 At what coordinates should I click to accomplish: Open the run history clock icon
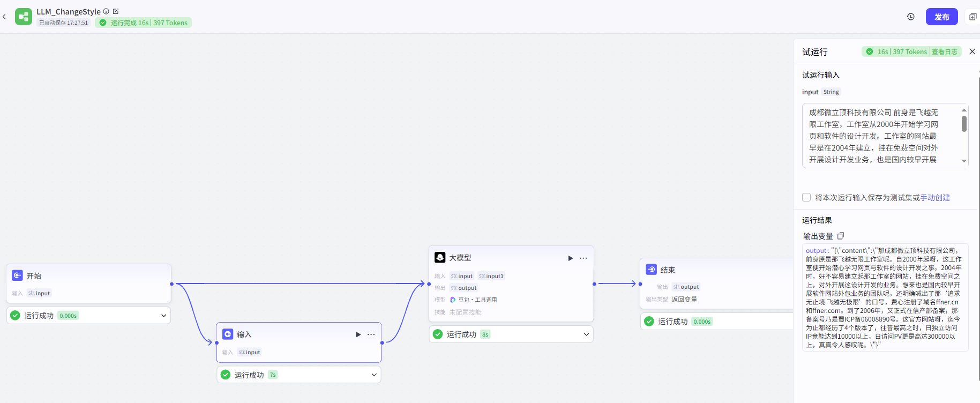910,17
